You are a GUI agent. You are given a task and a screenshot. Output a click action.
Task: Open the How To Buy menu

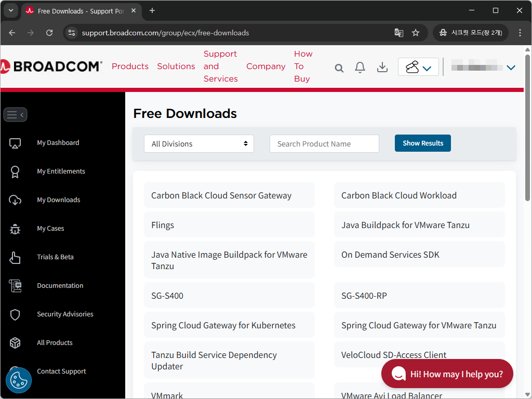[303, 66]
